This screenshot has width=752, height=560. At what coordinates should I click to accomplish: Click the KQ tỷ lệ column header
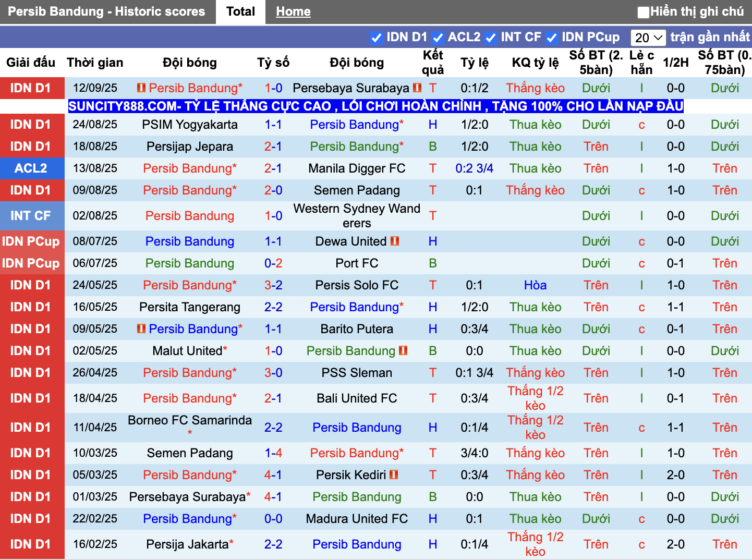(536, 63)
